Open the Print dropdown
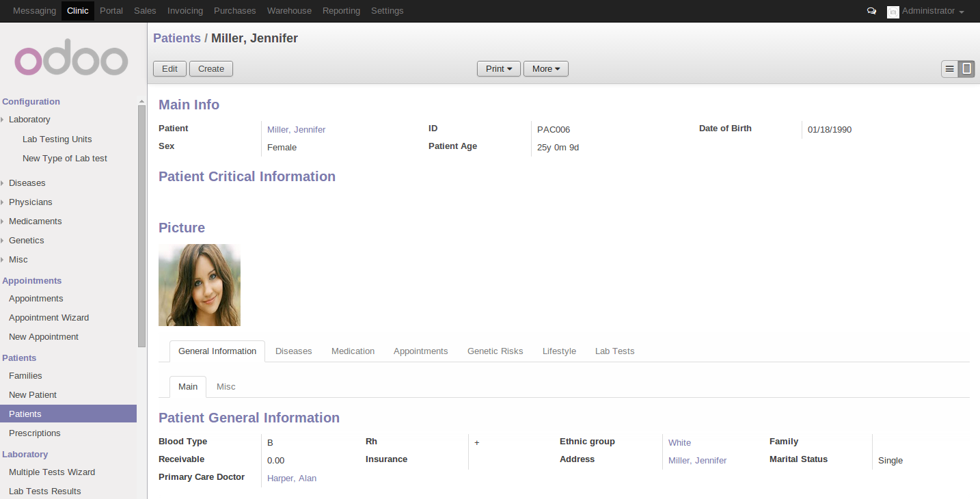The image size is (980, 499). (499, 68)
